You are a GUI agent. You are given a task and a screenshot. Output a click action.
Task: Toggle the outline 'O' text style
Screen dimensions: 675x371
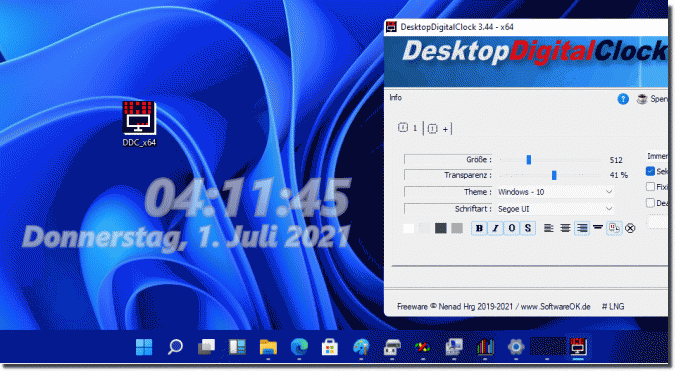[x=512, y=228]
